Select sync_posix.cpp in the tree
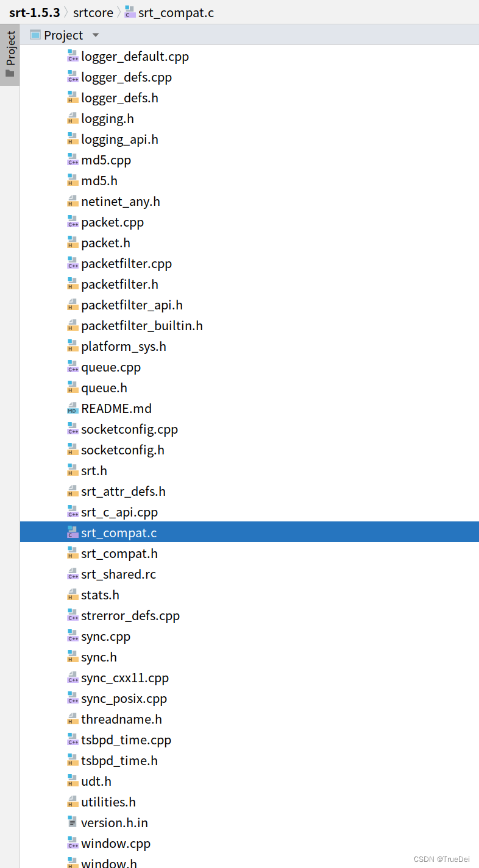479x868 pixels. 124,699
